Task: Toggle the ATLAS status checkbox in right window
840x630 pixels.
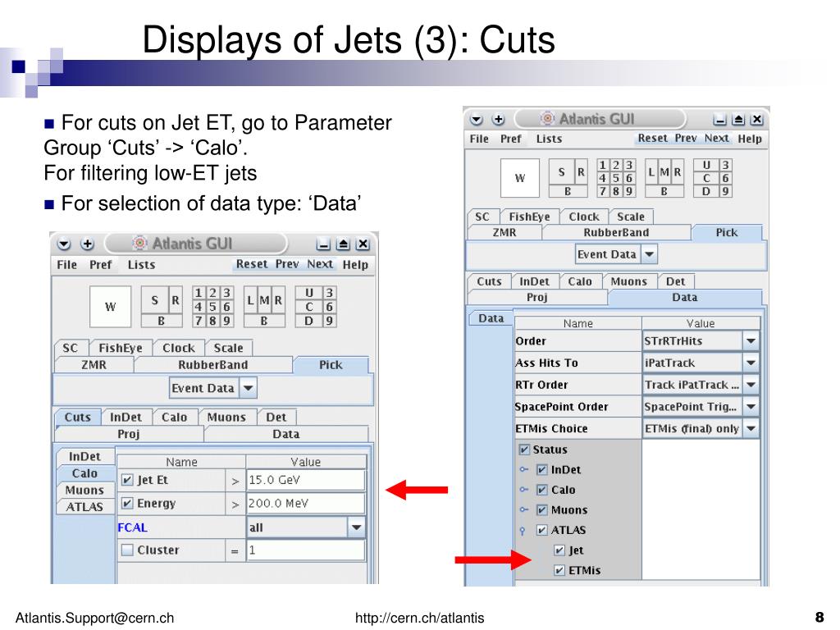Action: [x=542, y=530]
